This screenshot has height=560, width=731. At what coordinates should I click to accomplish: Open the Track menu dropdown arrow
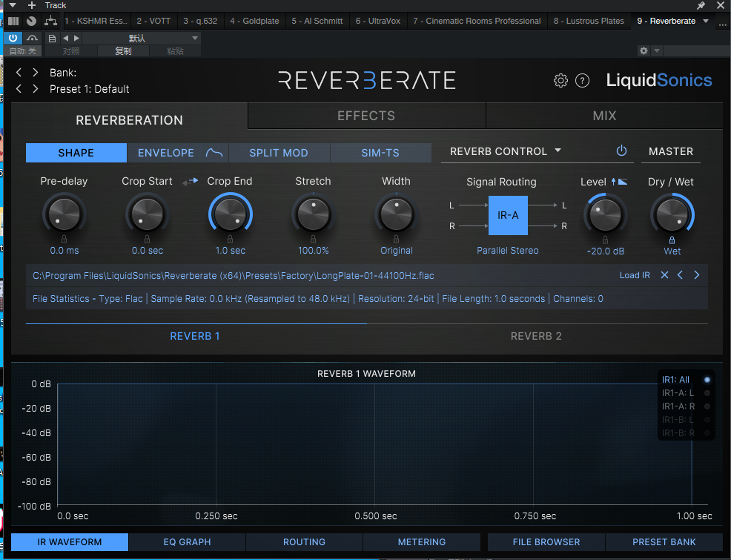pyautogui.click(x=13, y=5)
